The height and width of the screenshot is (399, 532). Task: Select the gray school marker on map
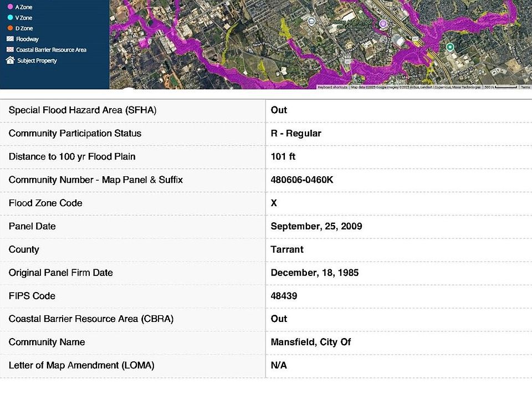311,22
